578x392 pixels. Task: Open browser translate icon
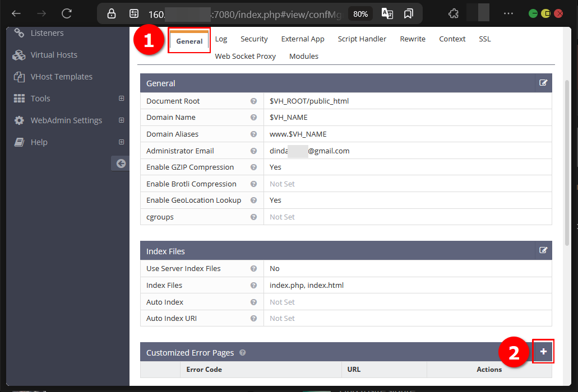[387, 13]
